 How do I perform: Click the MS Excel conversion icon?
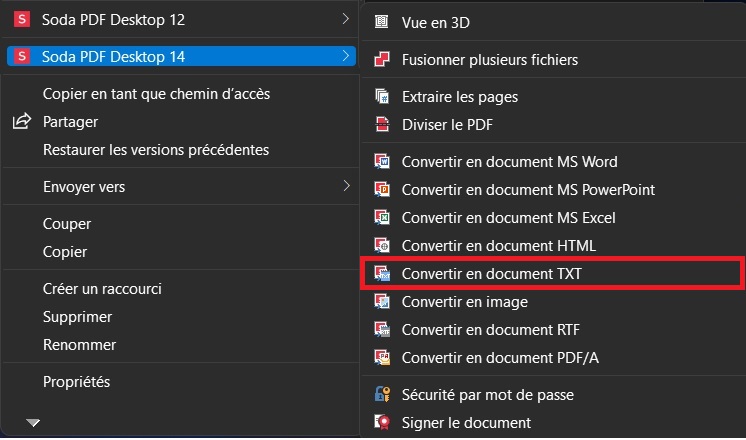(x=382, y=218)
